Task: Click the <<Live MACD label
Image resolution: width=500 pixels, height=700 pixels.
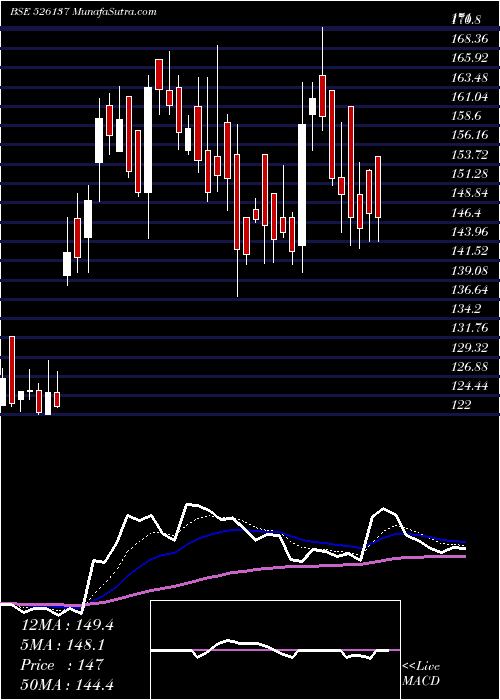Action: (421, 673)
